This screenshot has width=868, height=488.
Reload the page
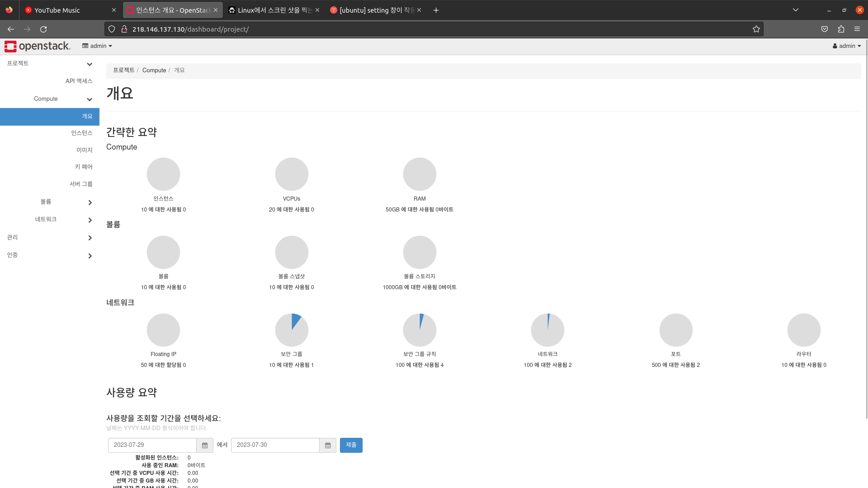pos(43,29)
